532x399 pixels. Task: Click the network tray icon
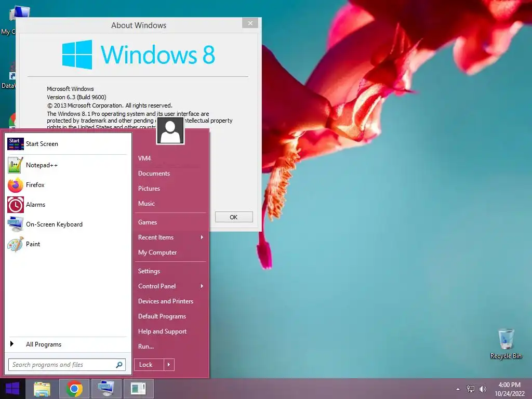tap(471, 389)
